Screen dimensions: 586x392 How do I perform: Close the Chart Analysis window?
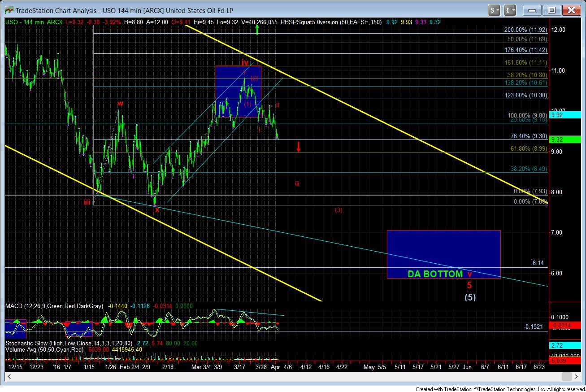(571, 10)
